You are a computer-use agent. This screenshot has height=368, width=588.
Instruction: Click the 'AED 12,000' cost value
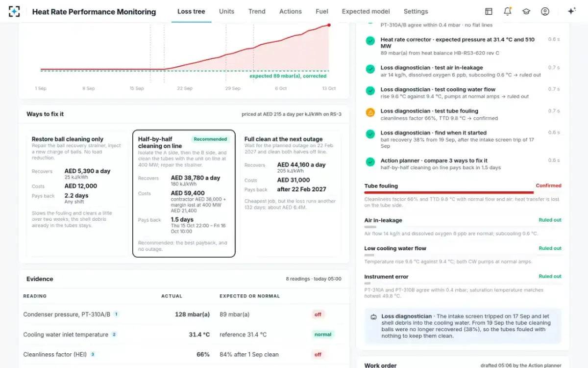click(x=81, y=186)
